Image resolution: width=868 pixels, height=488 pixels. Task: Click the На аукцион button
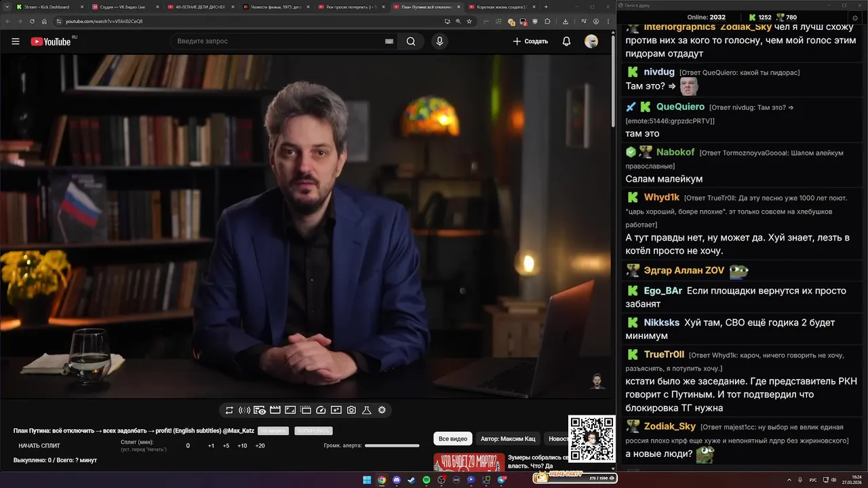click(x=273, y=431)
